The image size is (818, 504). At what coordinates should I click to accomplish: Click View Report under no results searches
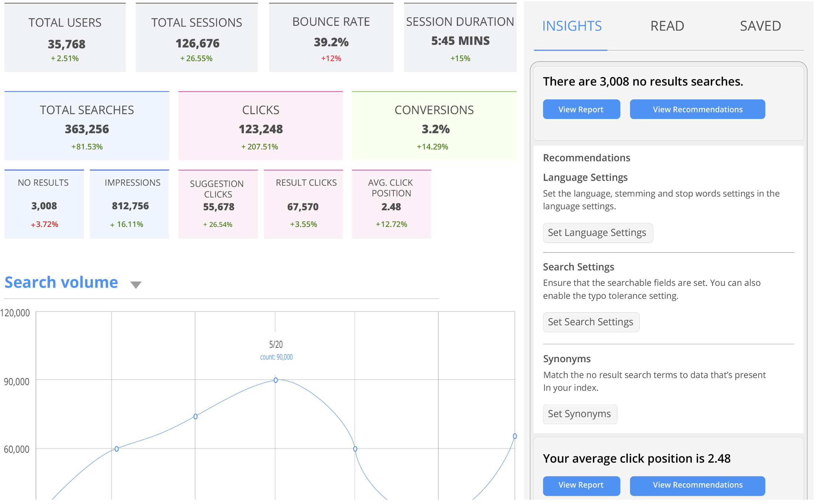(x=581, y=109)
